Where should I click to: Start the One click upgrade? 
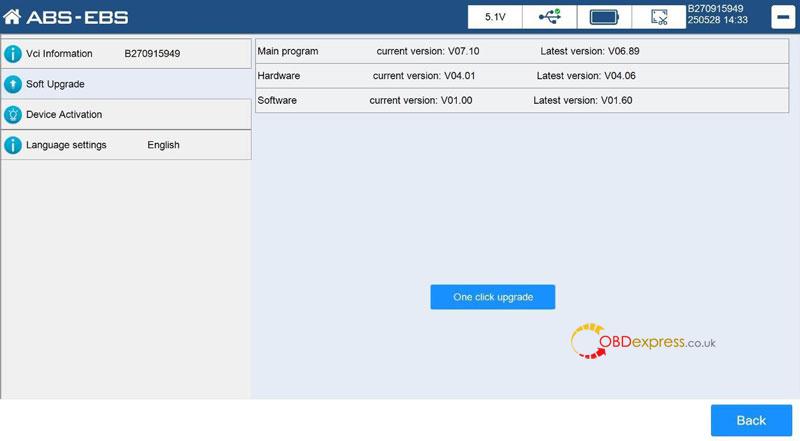(492, 297)
